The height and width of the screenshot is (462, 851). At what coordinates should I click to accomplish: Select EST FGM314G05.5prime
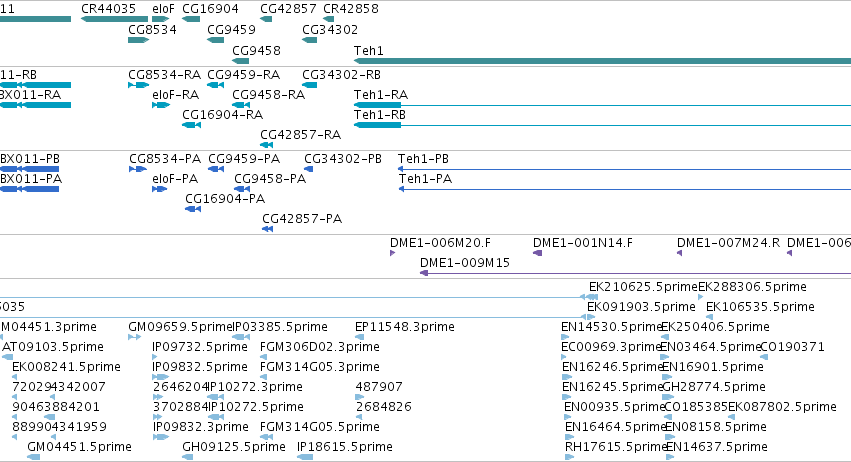(x=320, y=427)
